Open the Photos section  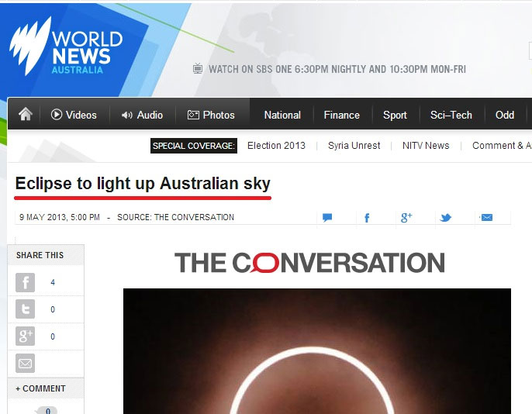(x=211, y=115)
